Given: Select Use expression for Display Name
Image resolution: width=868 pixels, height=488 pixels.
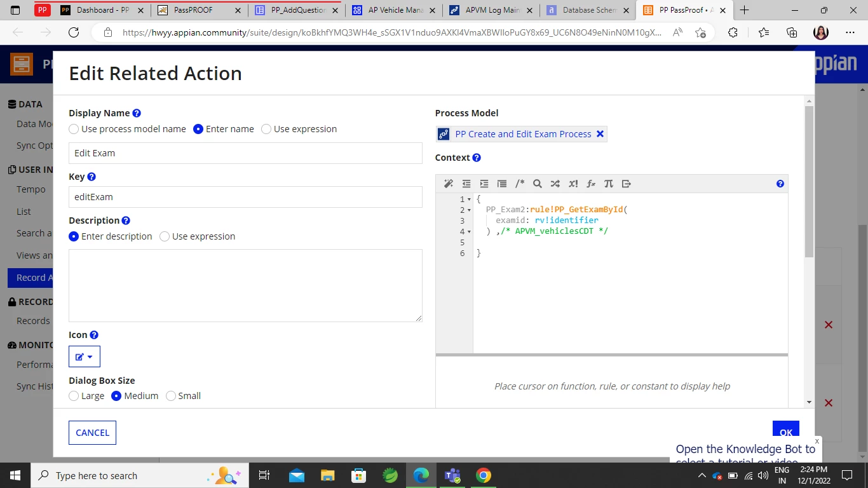Looking at the screenshot, I should pyautogui.click(x=266, y=129).
